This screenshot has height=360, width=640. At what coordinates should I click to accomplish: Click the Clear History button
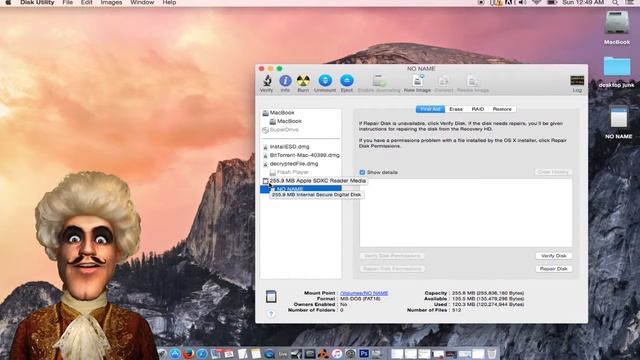553,172
